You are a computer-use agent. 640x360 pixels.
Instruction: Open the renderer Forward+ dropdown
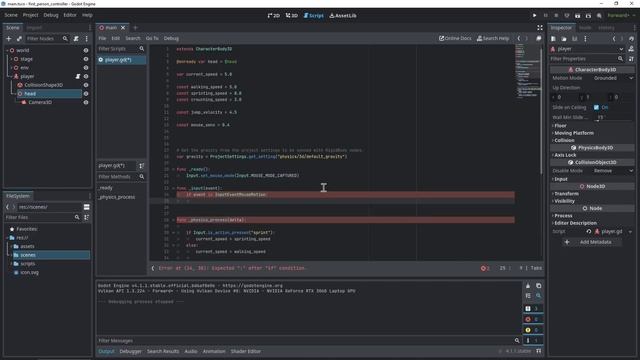pyautogui.click(x=621, y=16)
